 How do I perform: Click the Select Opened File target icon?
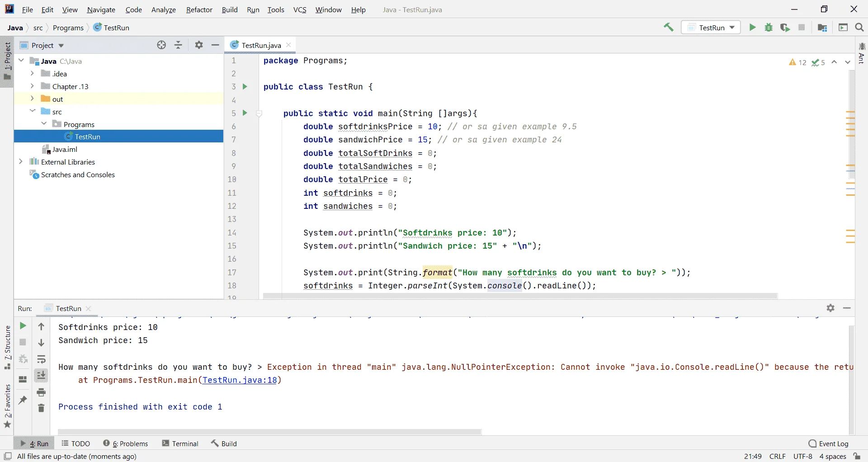pyautogui.click(x=161, y=45)
